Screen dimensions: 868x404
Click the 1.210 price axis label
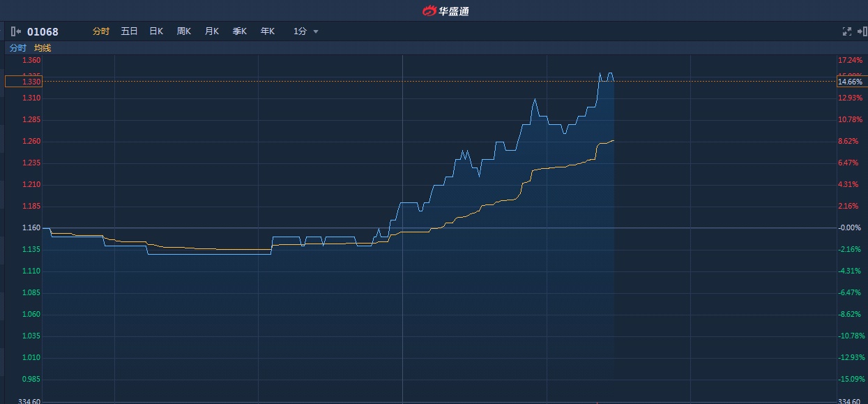pyautogui.click(x=31, y=185)
